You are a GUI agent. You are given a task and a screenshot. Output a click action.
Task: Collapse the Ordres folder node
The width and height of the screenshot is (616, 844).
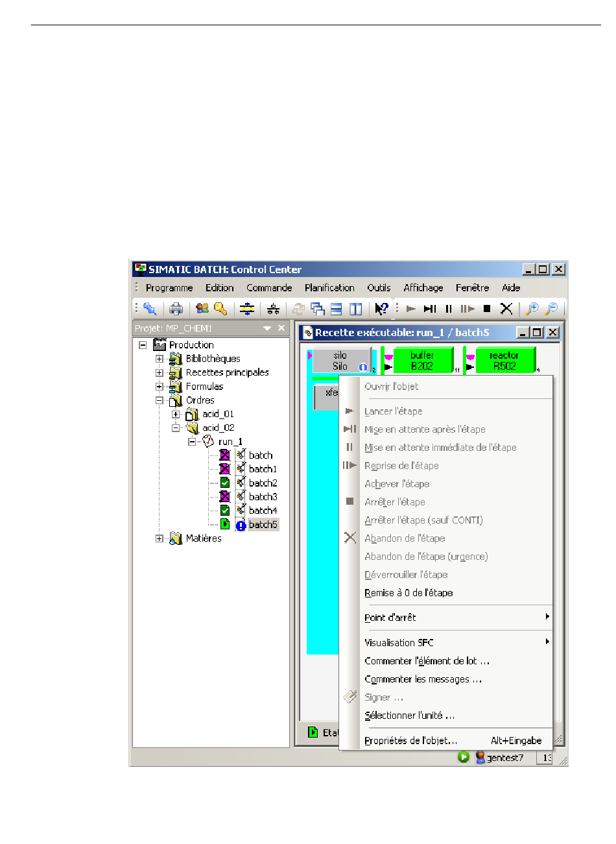pos(160,400)
